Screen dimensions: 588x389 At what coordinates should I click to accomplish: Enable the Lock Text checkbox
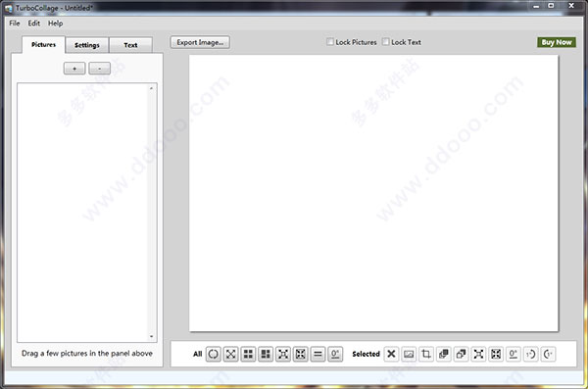(x=385, y=42)
